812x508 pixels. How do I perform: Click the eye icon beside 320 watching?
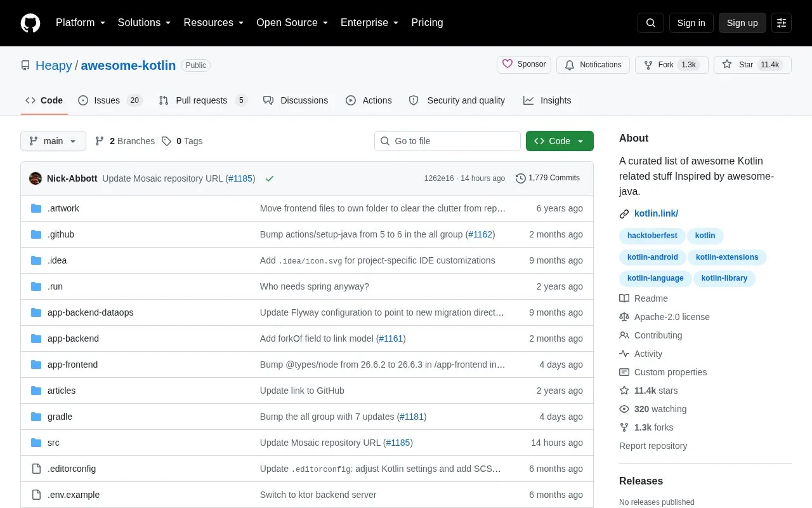[624, 409]
